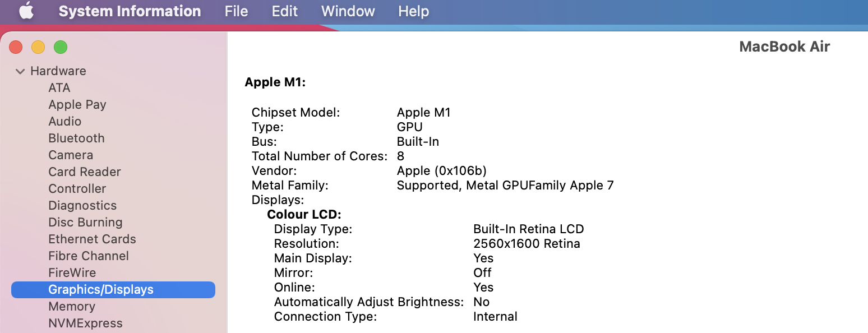Minimize the window with the yellow button
Viewport: 868px width, 333px height.
pos(38,47)
